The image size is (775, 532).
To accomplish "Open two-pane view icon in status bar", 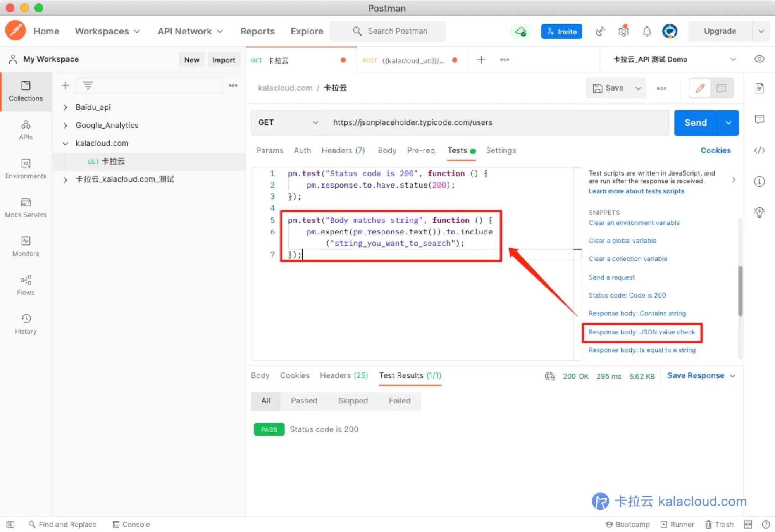I will point(748,524).
